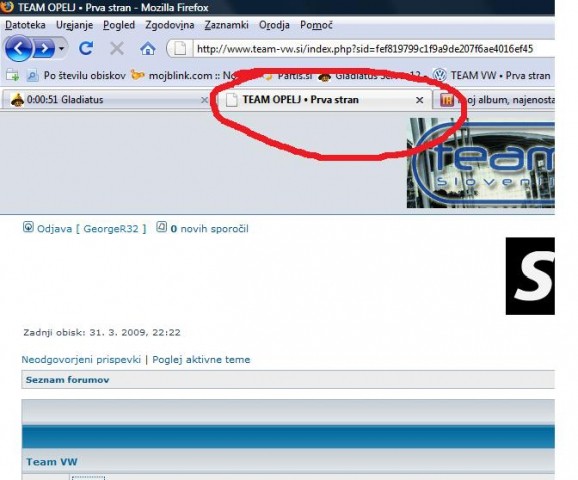Click the Gladiatus tab helmet icon
578x480 pixels.
click(x=17, y=100)
